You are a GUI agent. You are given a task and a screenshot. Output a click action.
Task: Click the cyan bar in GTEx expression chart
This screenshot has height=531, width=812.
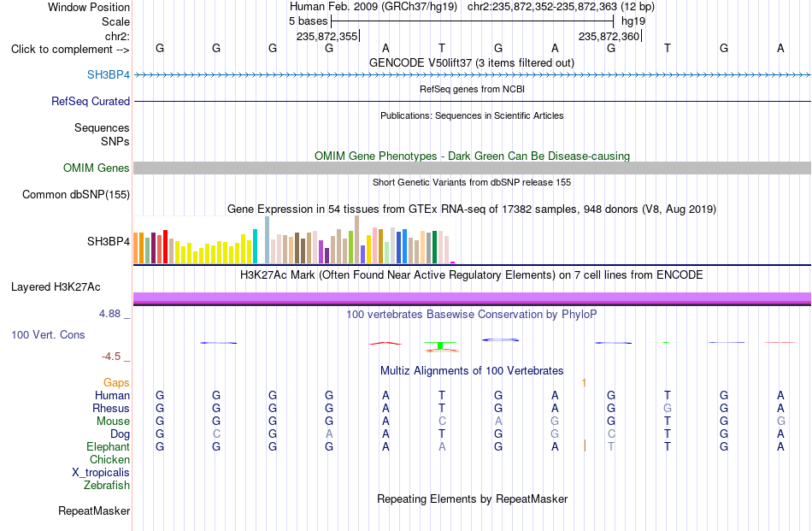pyautogui.click(x=255, y=246)
